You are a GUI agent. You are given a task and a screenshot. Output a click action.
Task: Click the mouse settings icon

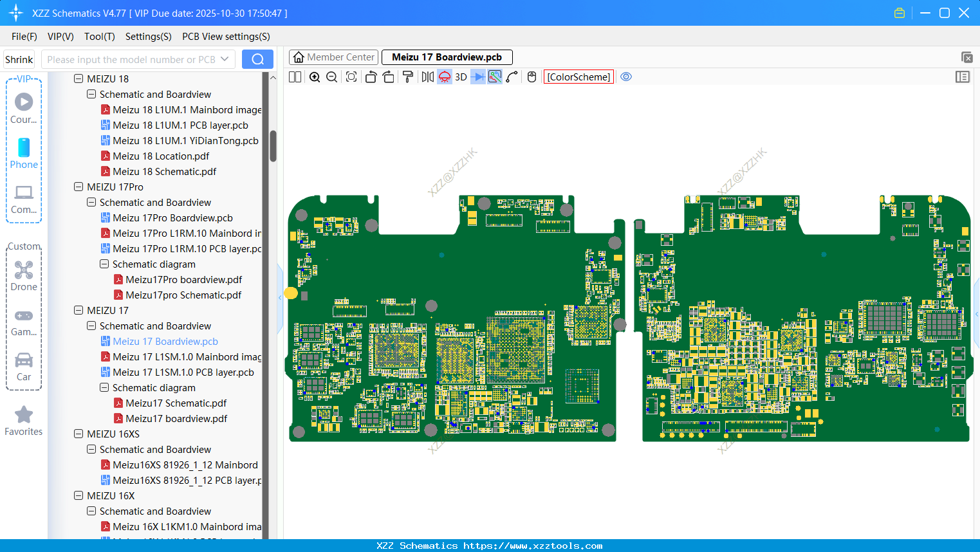pyautogui.click(x=532, y=77)
